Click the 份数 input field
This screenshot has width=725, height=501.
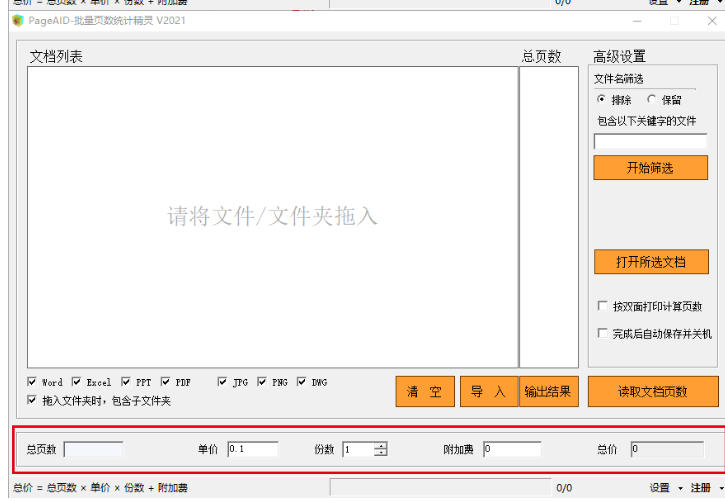click(358, 449)
